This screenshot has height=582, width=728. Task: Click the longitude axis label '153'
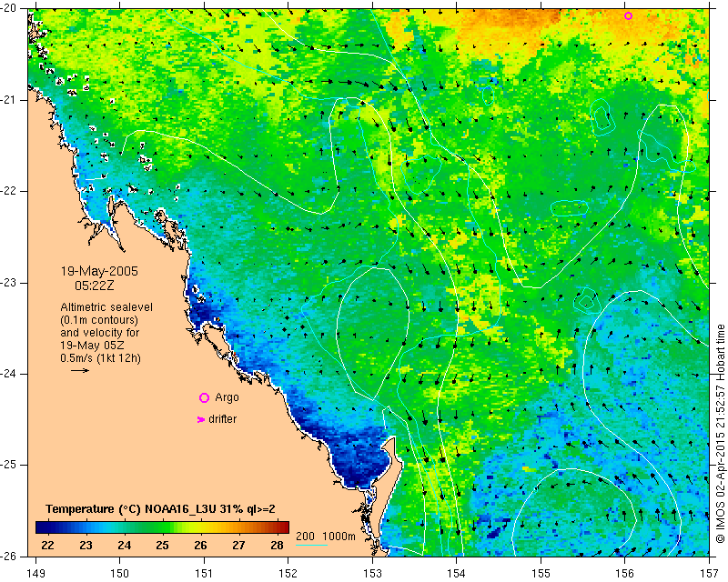pyautogui.click(x=372, y=573)
